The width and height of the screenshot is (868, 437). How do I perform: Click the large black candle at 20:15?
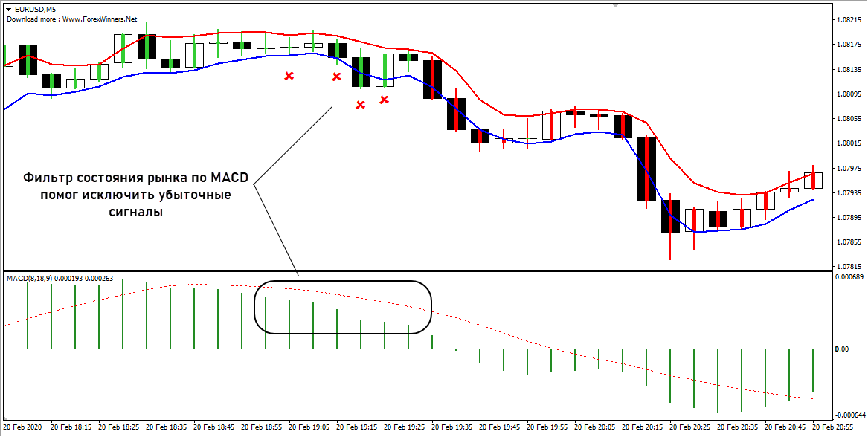(x=646, y=169)
